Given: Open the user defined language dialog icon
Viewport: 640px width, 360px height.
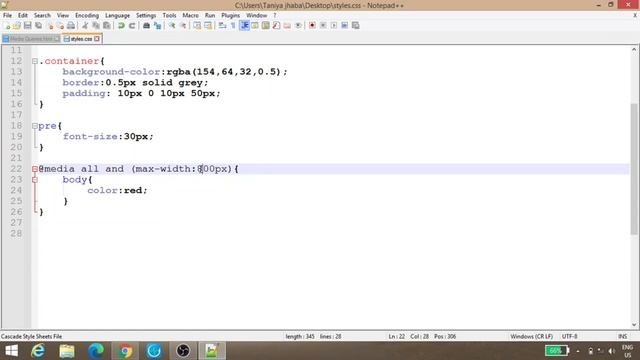Looking at the screenshot, I should [255, 26].
